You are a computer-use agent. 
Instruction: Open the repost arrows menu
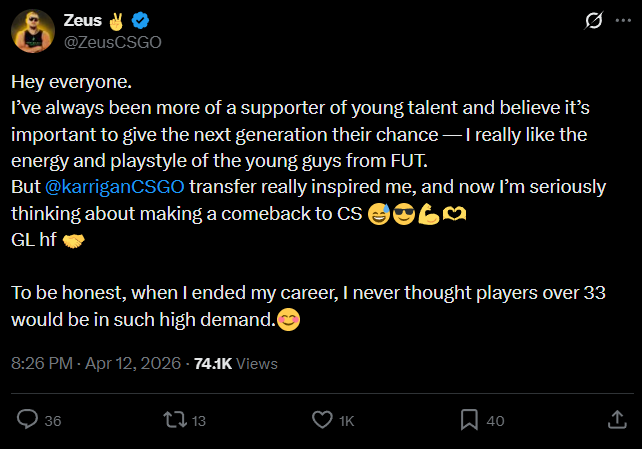coord(174,421)
